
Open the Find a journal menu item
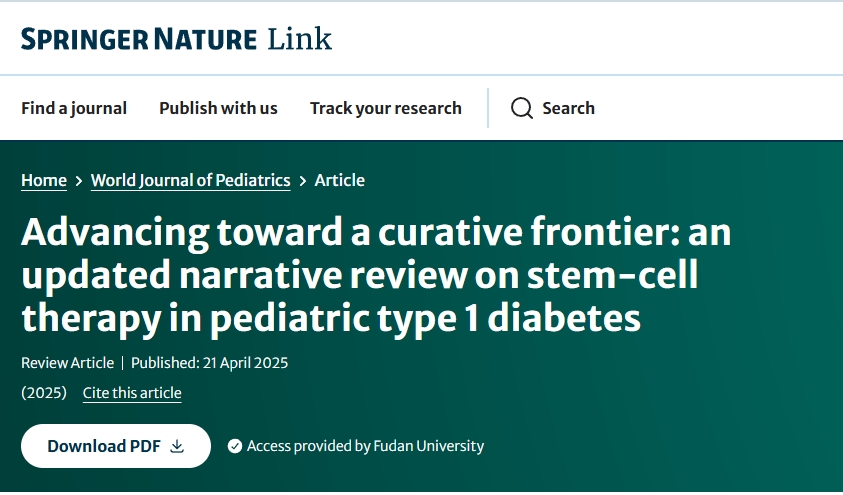pos(74,108)
